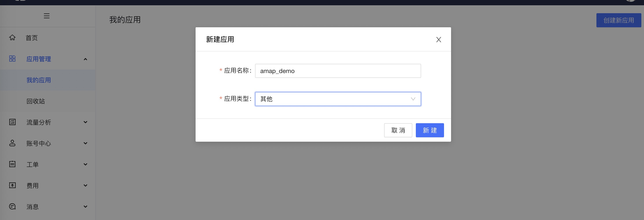The image size is (644, 220).
Task: Click the grid icon beside 应用管理
Action: pos(12,59)
